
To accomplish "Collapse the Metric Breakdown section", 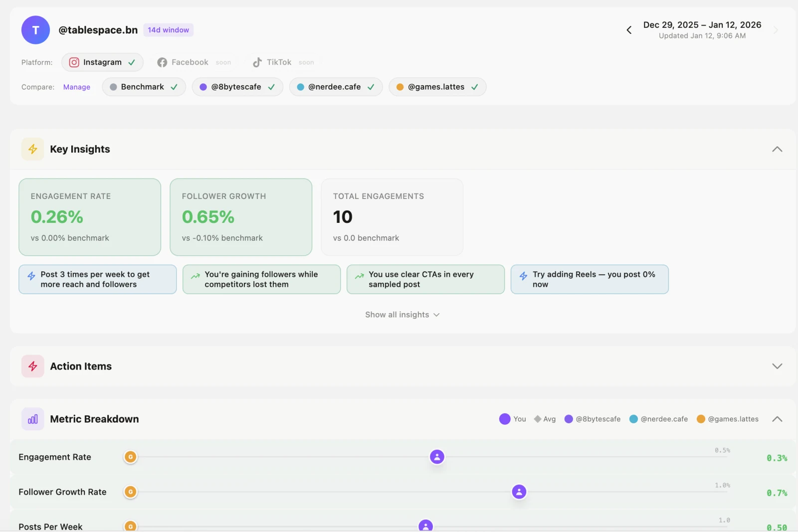I will [777, 419].
